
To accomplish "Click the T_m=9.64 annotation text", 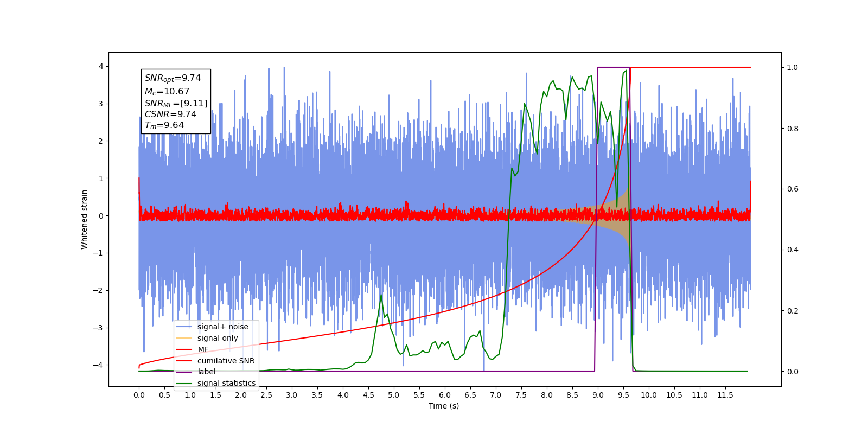I will tap(164, 125).
